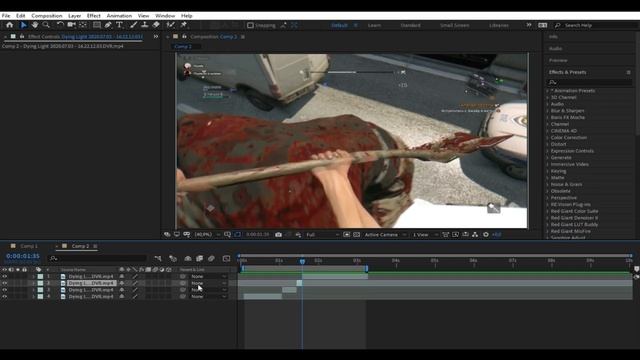Open the Full resolution dropdown
The height and width of the screenshot is (360, 640).
322,235
